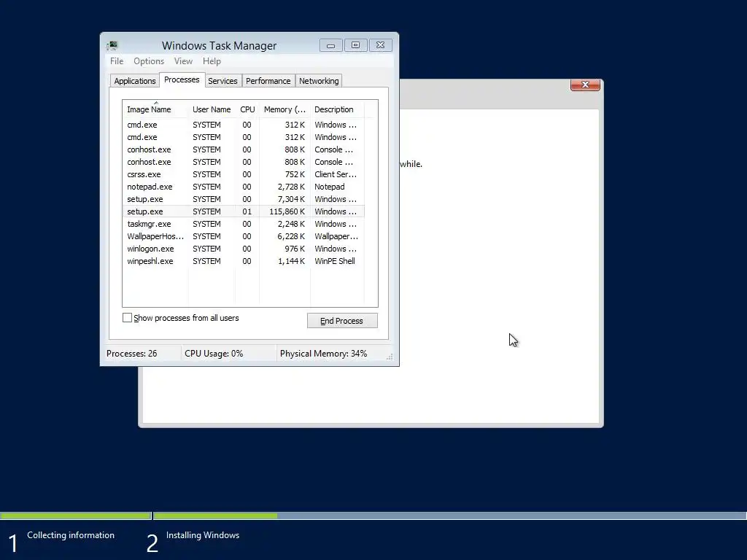Select the second conhost.exe process row
Screen dimensions: 747x560
pos(244,162)
